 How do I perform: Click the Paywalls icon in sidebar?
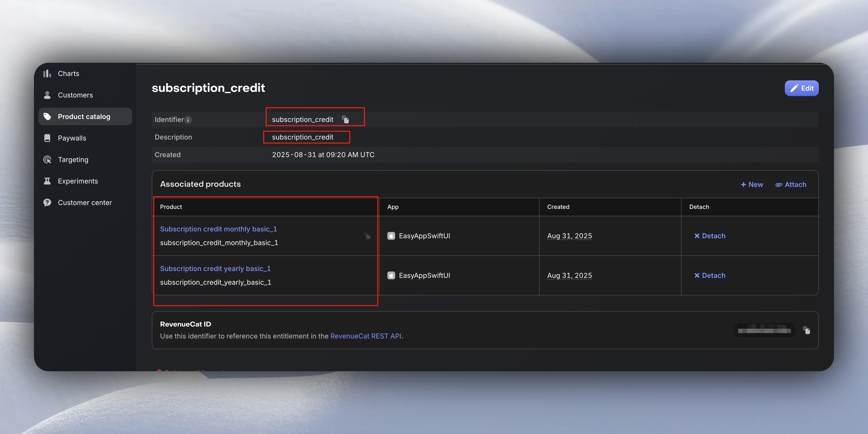pos(47,138)
